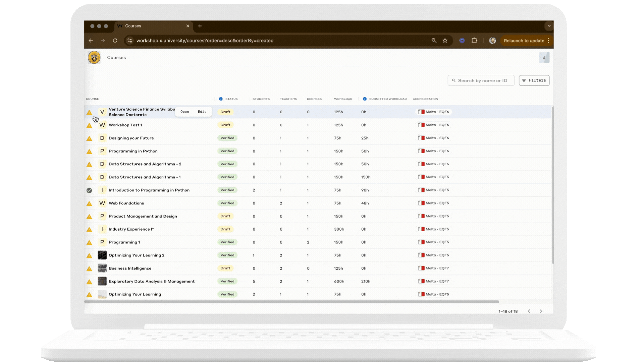Click the warning triangle next to Workshop Test 1

click(89, 125)
